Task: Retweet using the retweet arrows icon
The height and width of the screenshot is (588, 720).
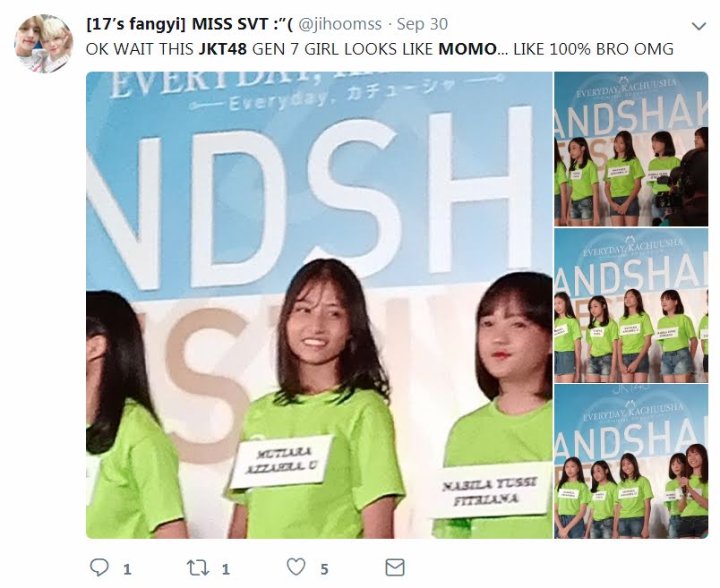Action: 198,567
